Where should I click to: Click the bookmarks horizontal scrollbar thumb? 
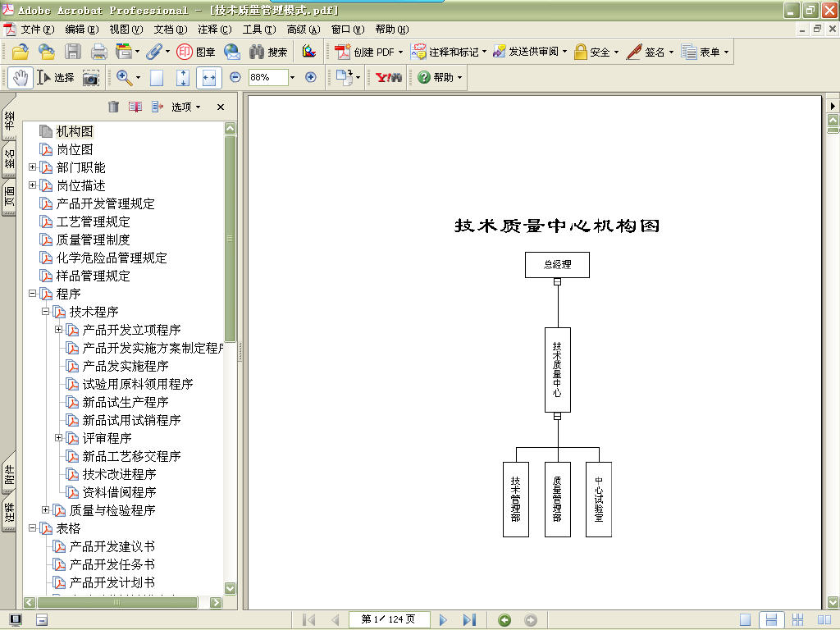click(117, 603)
